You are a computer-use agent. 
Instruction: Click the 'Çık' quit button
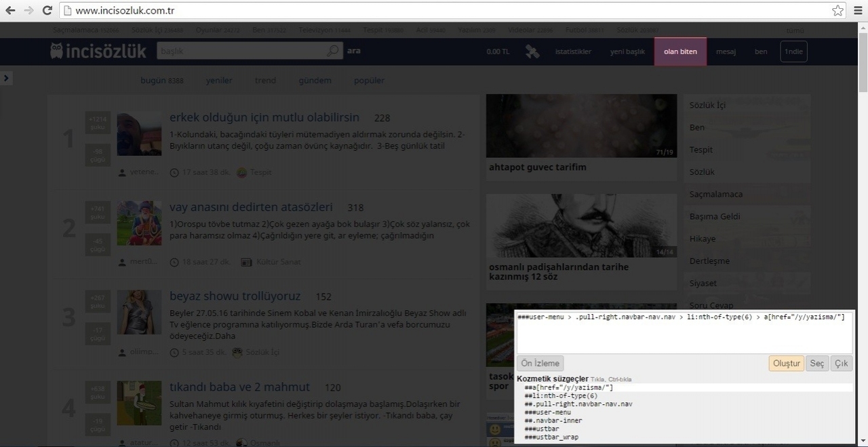click(x=842, y=364)
